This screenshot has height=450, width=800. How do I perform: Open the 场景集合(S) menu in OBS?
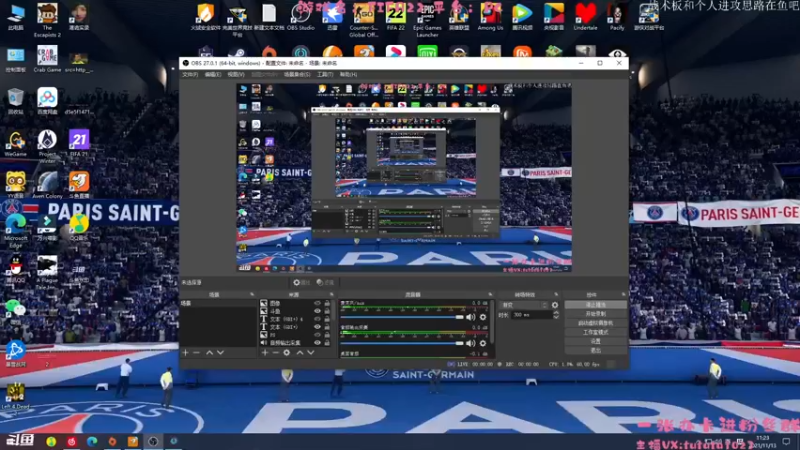pyautogui.click(x=297, y=74)
